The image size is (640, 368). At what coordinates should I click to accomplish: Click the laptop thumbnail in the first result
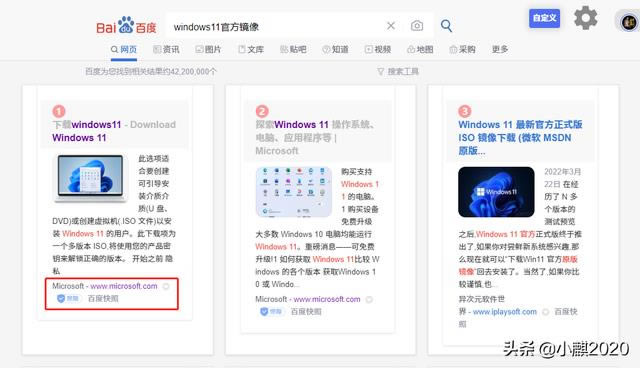(x=90, y=178)
